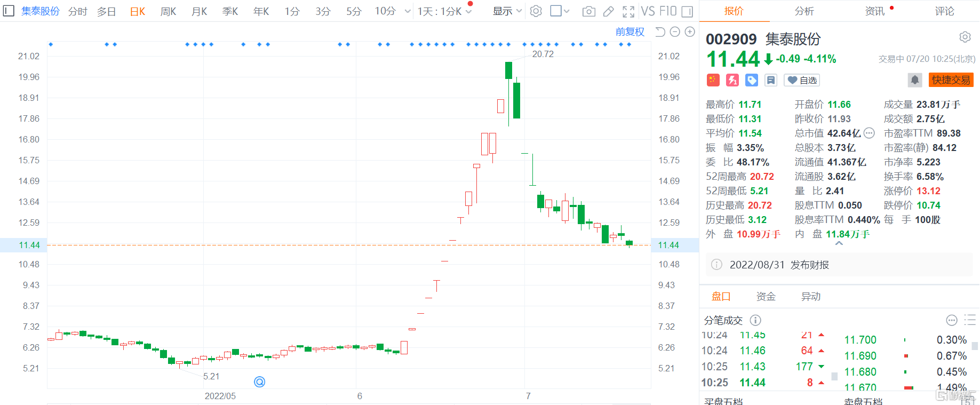
Task: Toggle the left sidebar panel icon
Action: [x=9, y=11]
